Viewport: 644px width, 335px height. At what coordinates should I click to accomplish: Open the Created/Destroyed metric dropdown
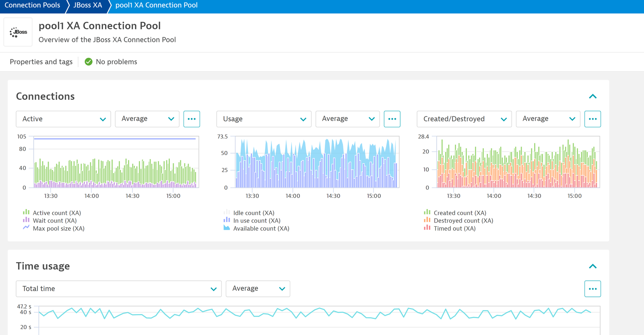(x=464, y=119)
